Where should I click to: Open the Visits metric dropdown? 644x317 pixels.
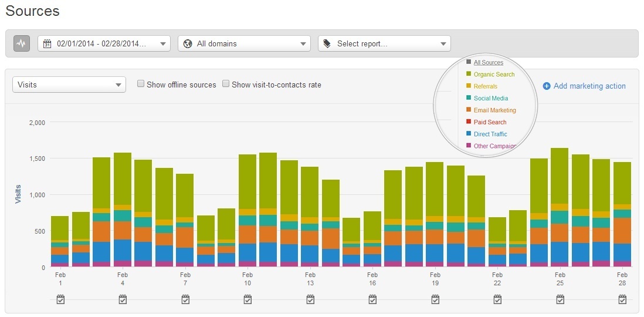tap(69, 85)
